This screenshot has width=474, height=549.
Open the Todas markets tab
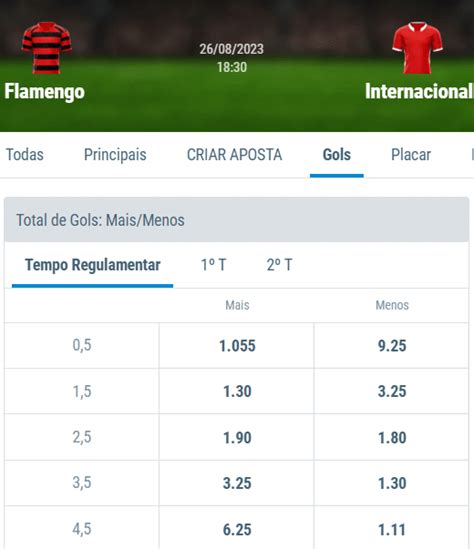[25, 155]
